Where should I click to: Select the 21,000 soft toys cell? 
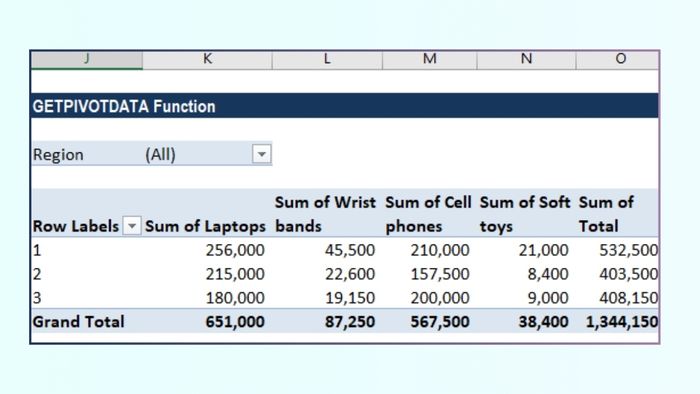pos(526,250)
